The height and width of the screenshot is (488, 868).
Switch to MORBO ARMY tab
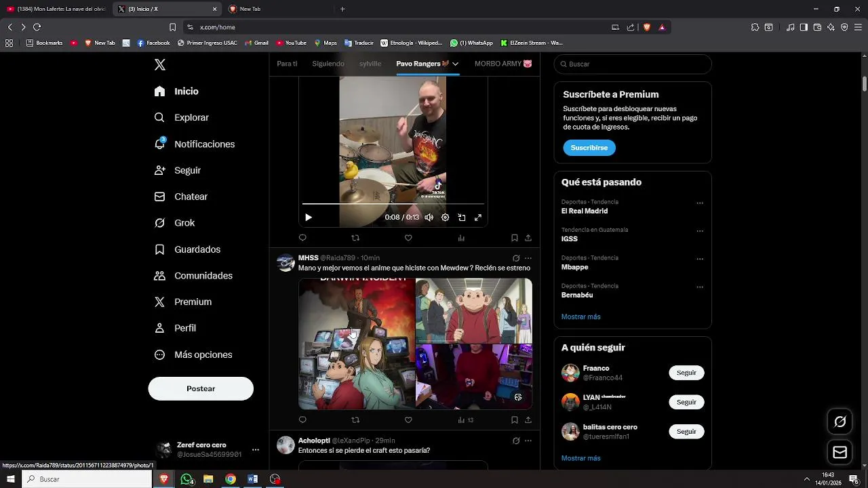coord(503,64)
